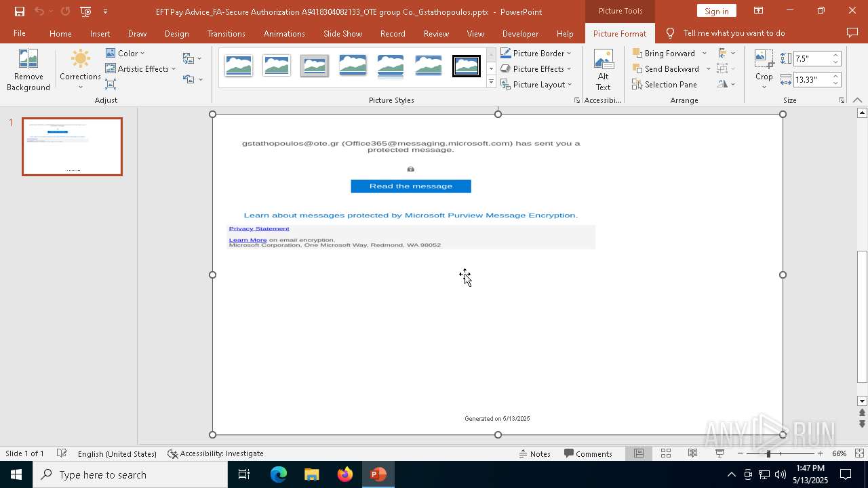The image size is (868, 488).
Task: Apply first picture style Simple Frame White
Action: coord(239,66)
